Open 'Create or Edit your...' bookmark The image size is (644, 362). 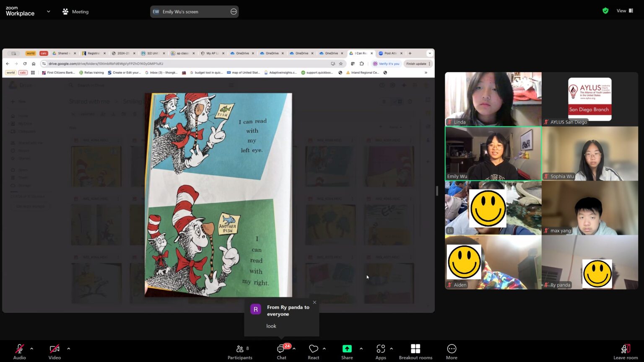click(x=124, y=72)
